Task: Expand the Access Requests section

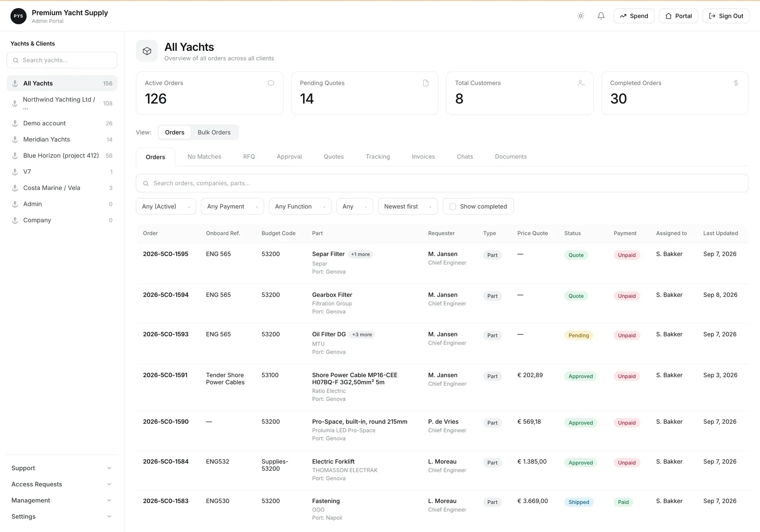Action: [62, 484]
